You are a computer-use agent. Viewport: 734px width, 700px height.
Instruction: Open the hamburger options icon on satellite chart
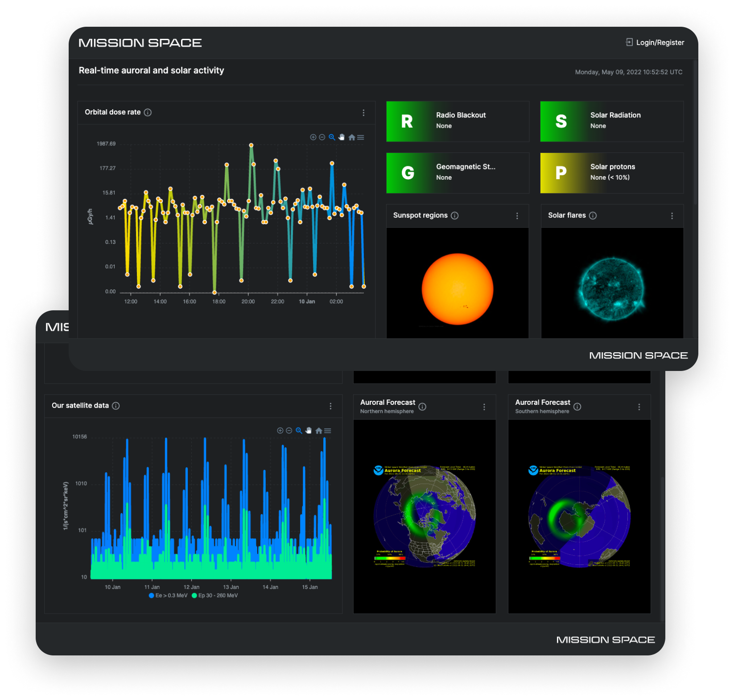point(328,431)
